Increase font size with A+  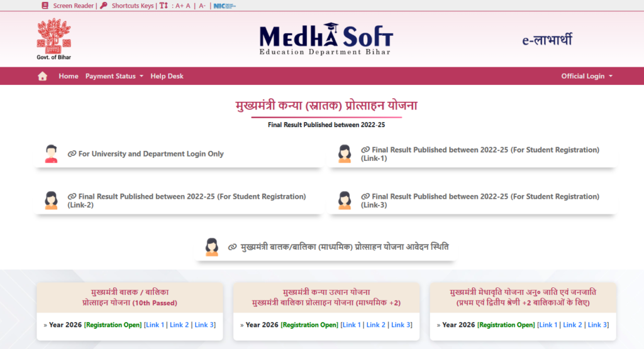coord(179,6)
